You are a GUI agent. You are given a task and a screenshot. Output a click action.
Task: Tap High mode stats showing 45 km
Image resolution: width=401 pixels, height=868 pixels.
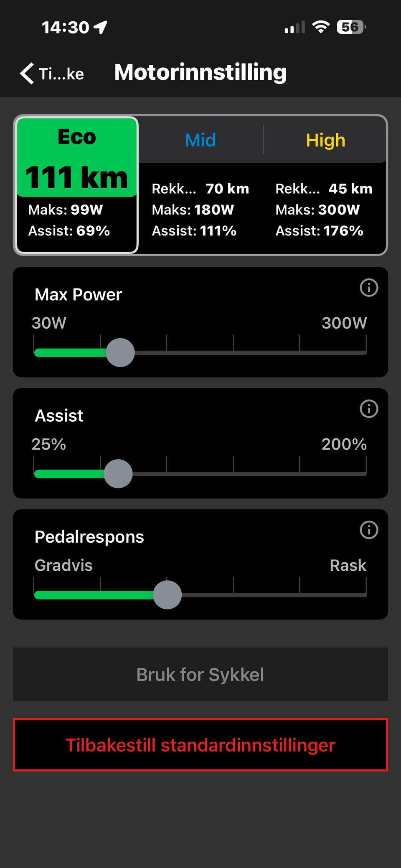(x=324, y=210)
